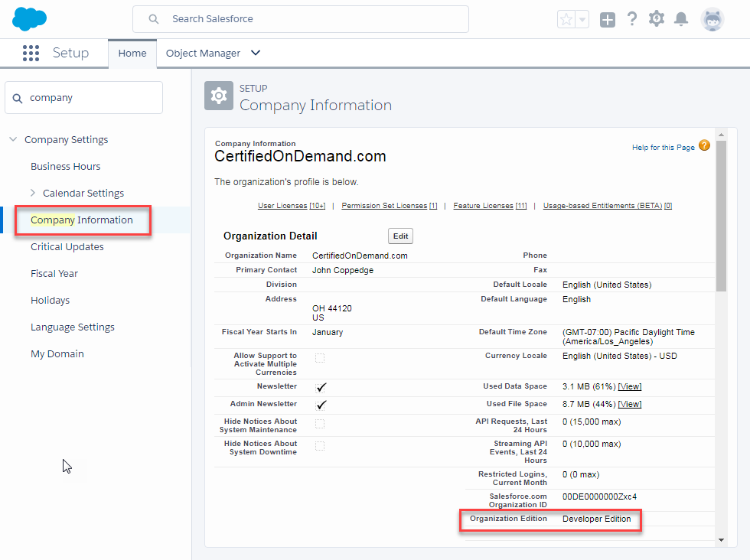This screenshot has width=750, height=560.
Task: Click the Default Time Zone Pacific Daylight value
Action: click(628, 337)
